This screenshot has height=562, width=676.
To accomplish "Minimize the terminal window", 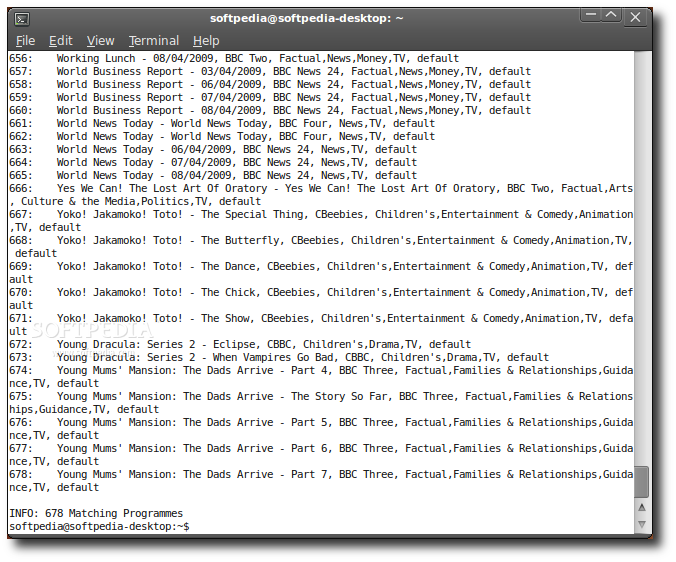I will (591, 15).
